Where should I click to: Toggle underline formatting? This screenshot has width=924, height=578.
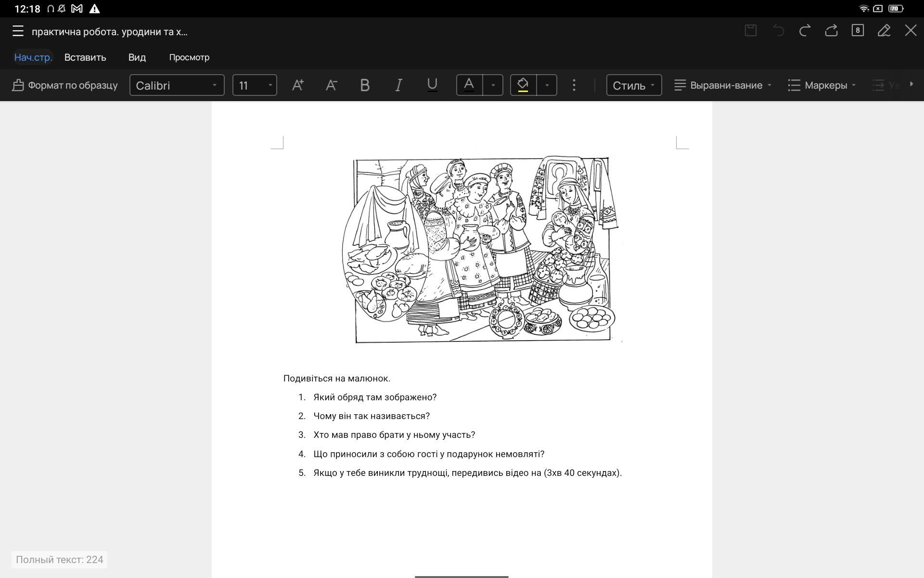point(432,85)
